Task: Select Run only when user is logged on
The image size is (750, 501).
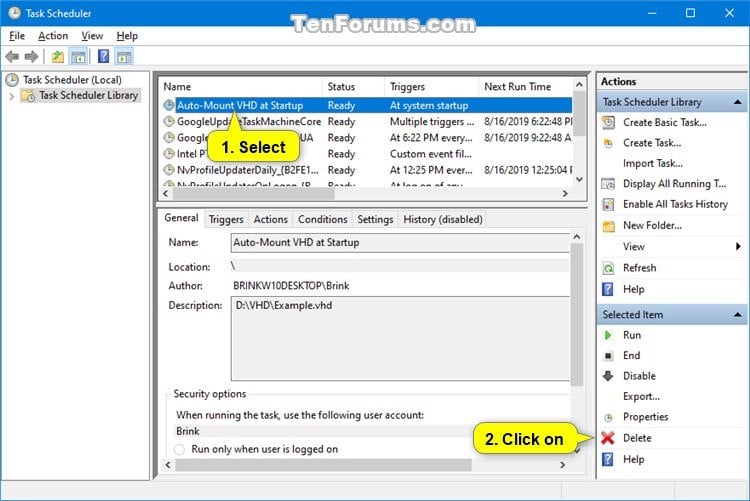Action: 179,449
